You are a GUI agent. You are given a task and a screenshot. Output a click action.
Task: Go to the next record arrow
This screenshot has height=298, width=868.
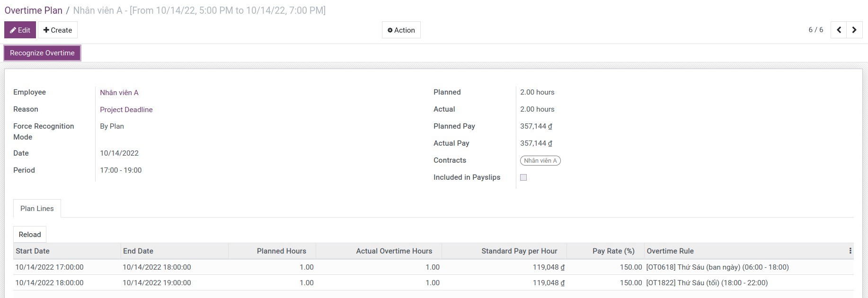pyautogui.click(x=854, y=30)
